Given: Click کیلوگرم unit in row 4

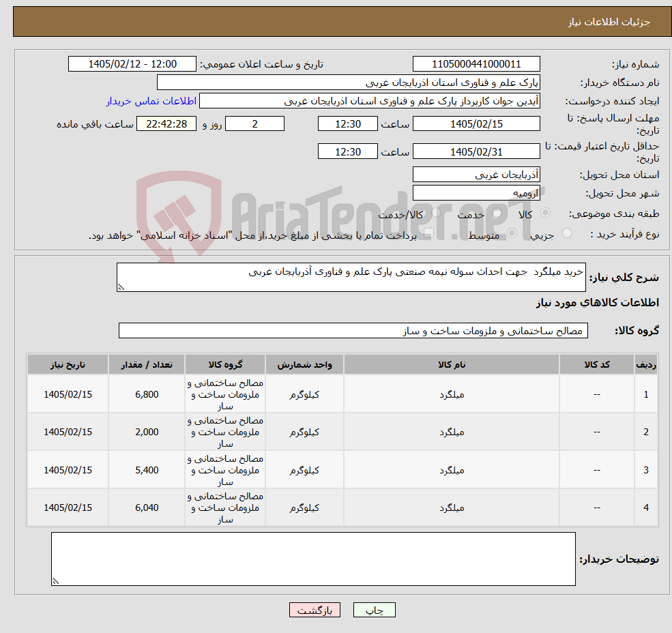Looking at the screenshot, I should click(304, 507).
